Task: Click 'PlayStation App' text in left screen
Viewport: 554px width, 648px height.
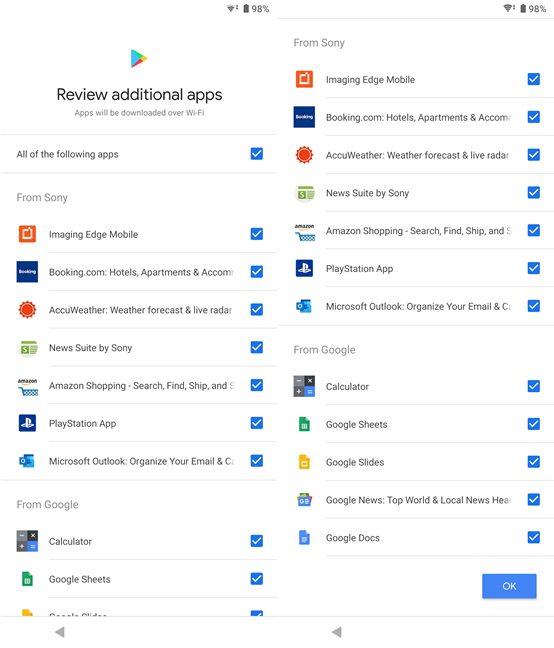Action: [x=82, y=424]
